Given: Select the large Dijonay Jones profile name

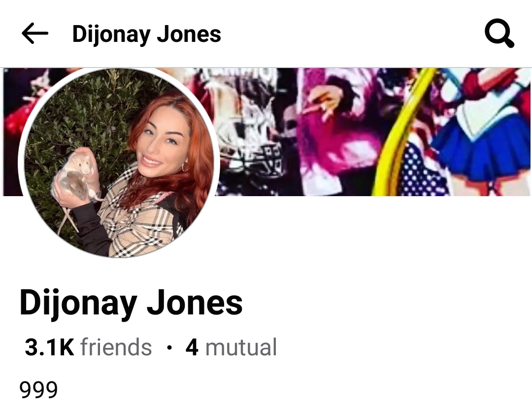Looking at the screenshot, I should tap(131, 303).
